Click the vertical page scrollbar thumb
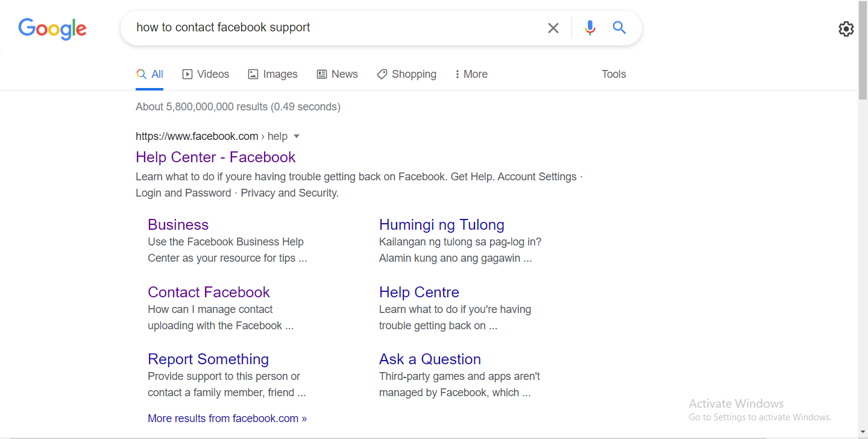This screenshot has height=439, width=868. click(863, 51)
